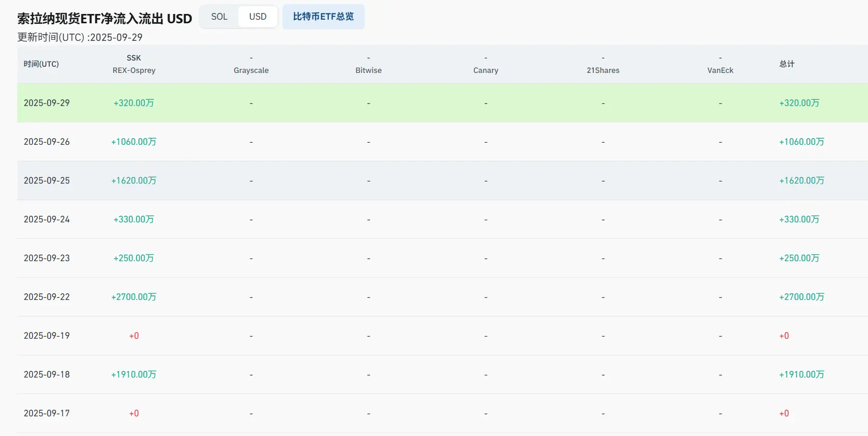This screenshot has height=436, width=868.
Task: Click total +250.00万 in 2025-09-23 row
Action: (799, 258)
